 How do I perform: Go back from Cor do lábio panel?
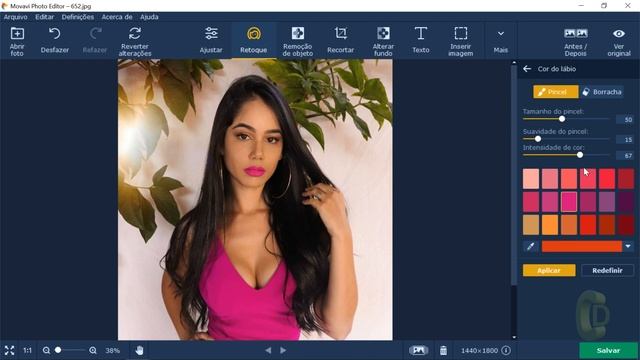[x=527, y=69]
